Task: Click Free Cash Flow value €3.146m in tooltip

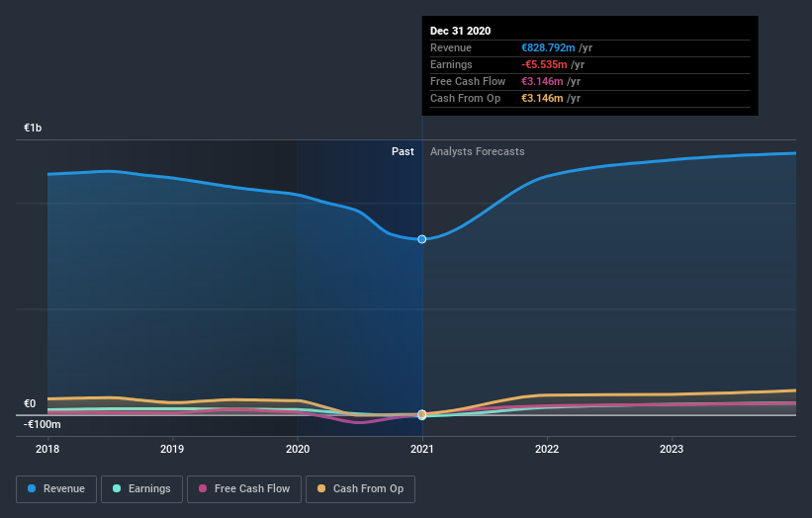Action: (542, 81)
